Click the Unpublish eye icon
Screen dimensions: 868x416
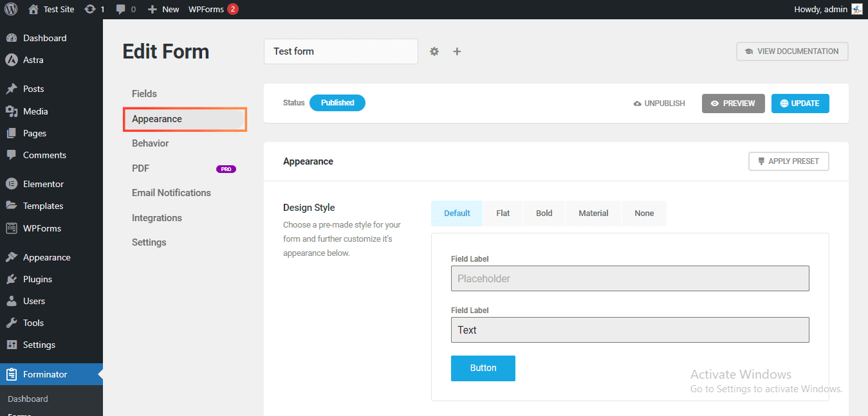point(659,103)
